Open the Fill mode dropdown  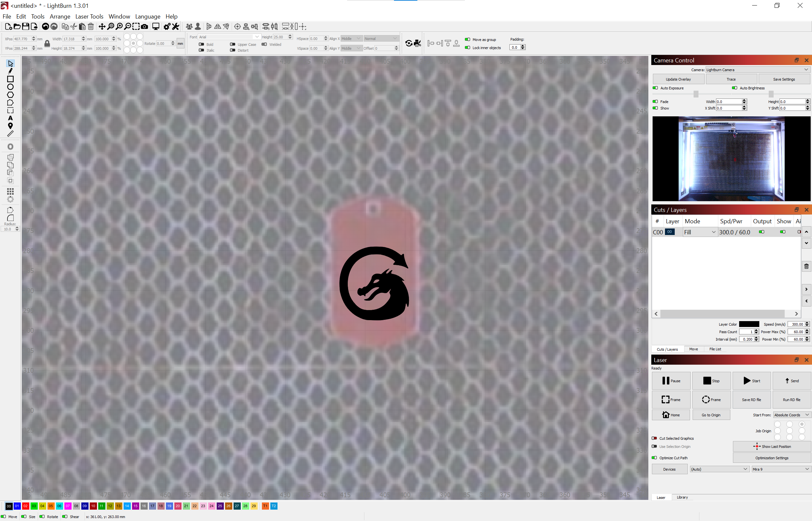point(699,232)
